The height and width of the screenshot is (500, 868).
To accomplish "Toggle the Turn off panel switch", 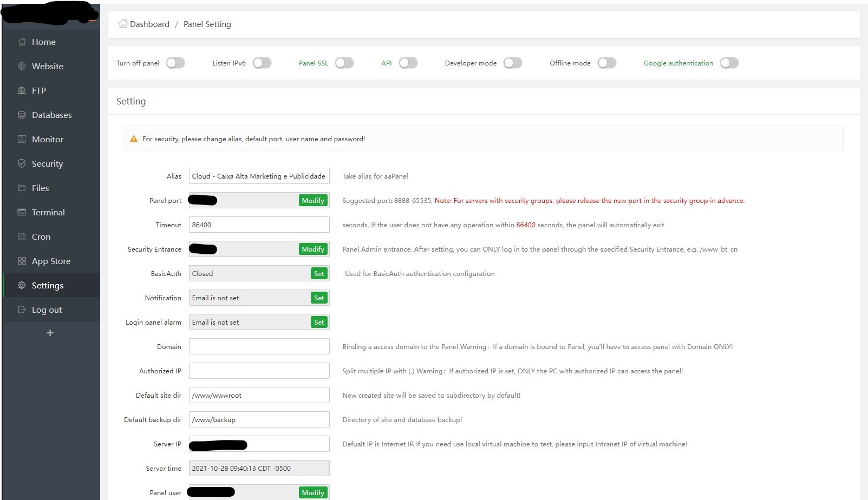I will [175, 63].
